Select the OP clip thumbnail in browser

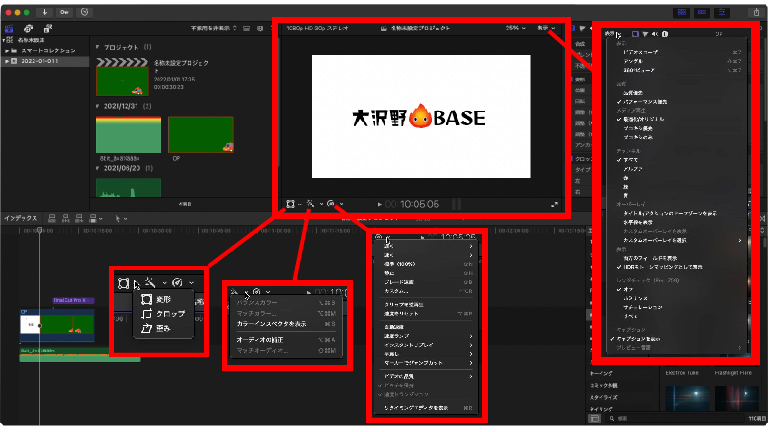pyautogui.click(x=201, y=135)
